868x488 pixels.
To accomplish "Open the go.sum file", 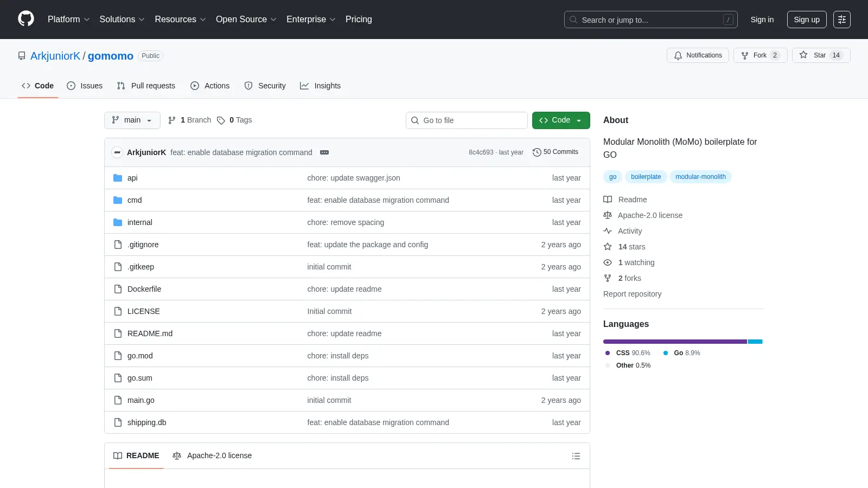I will (140, 378).
